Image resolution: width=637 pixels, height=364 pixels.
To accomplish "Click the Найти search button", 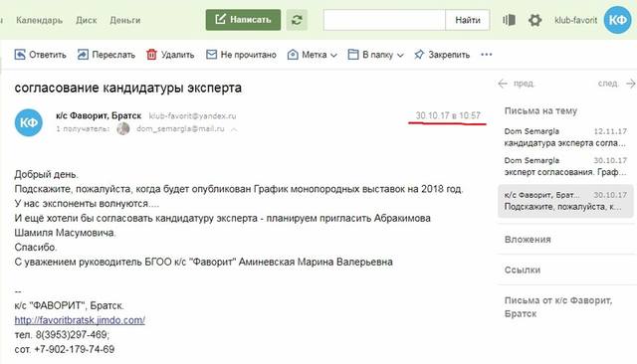I will (468, 20).
